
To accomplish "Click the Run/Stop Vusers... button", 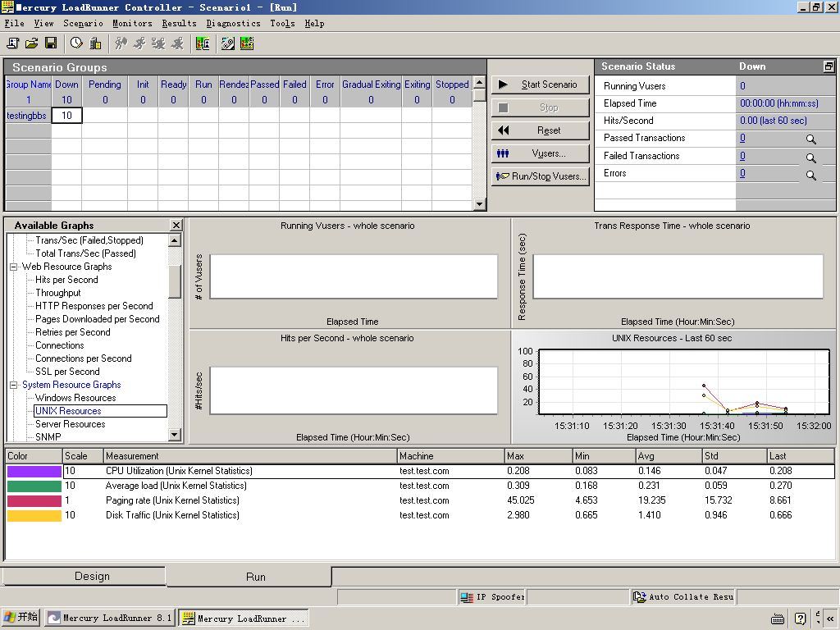I will point(541,176).
